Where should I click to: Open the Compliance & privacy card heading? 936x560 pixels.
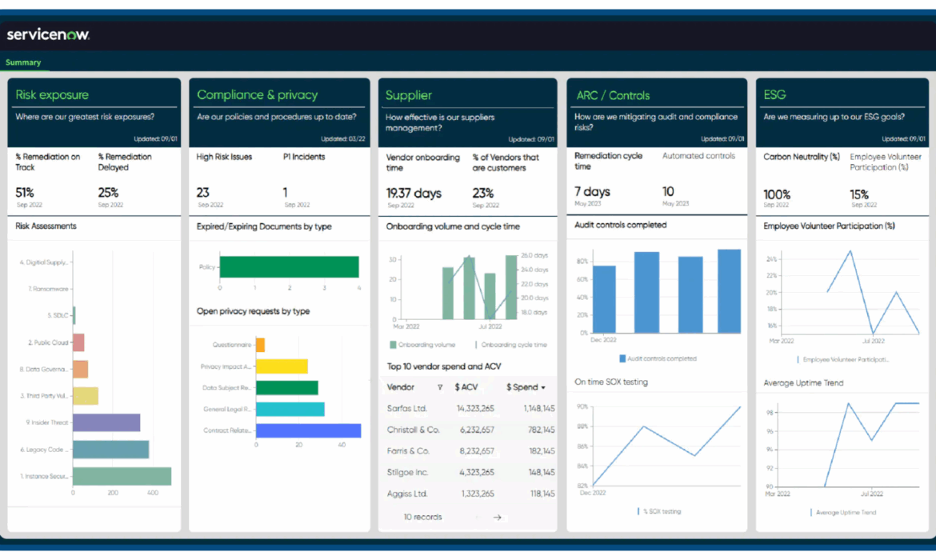coord(258,95)
